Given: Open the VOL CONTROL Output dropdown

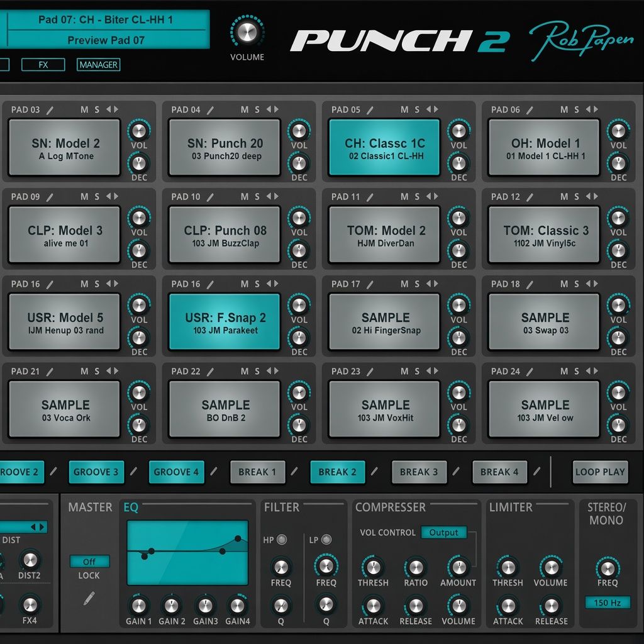Looking at the screenshot, I should (443, 532).
